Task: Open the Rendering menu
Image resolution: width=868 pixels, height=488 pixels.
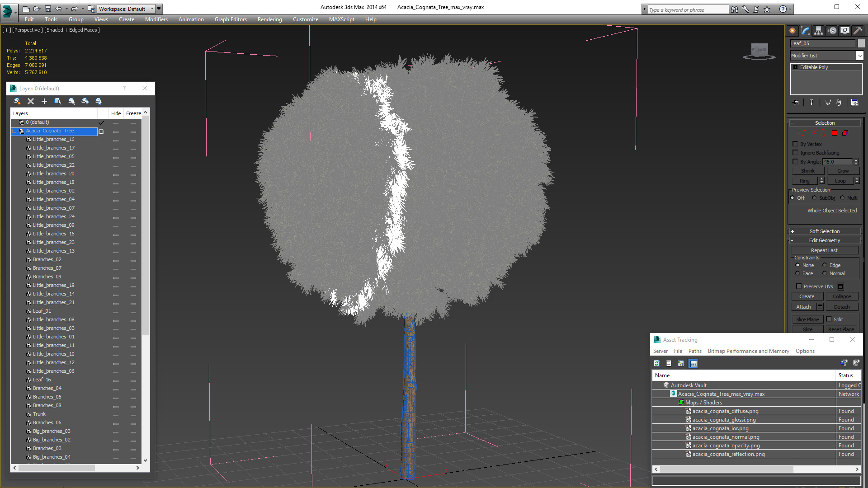Action: click(x=269, y=19)
